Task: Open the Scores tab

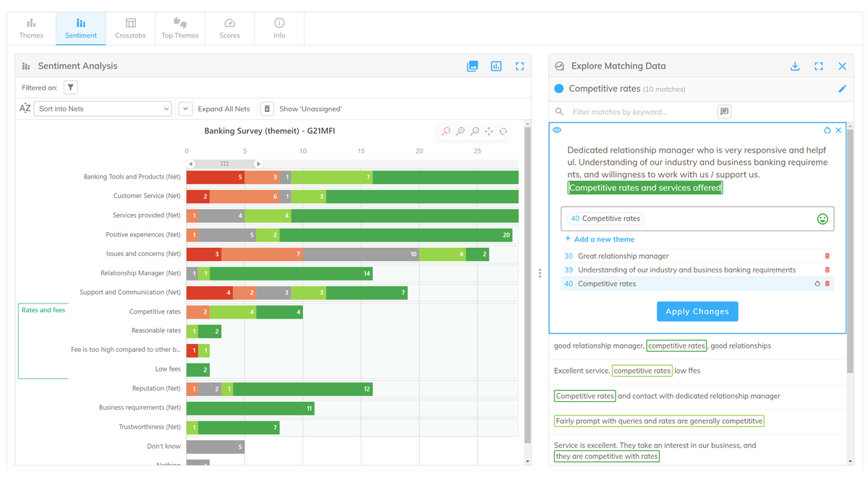Action: coord(229,28)
